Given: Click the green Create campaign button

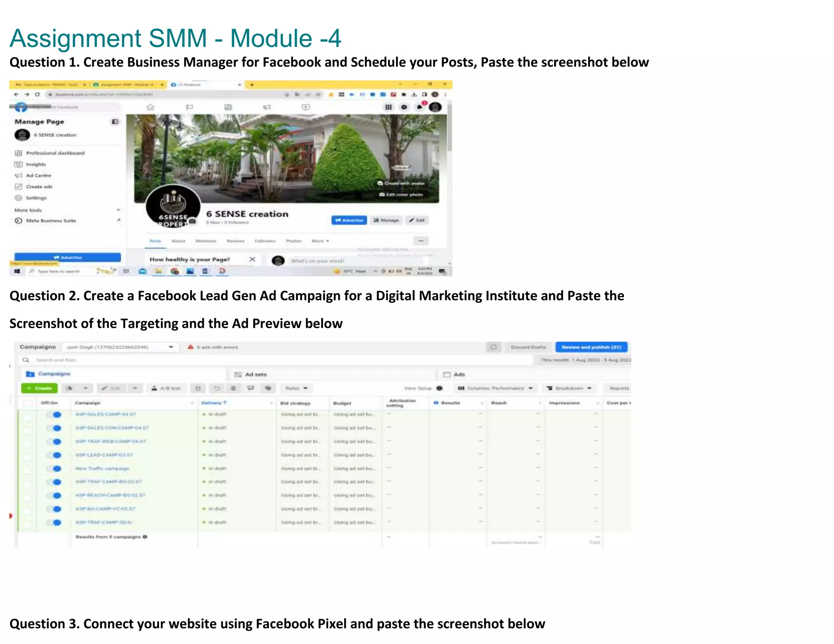Looking at the screenshot, I should coord(39,388).
